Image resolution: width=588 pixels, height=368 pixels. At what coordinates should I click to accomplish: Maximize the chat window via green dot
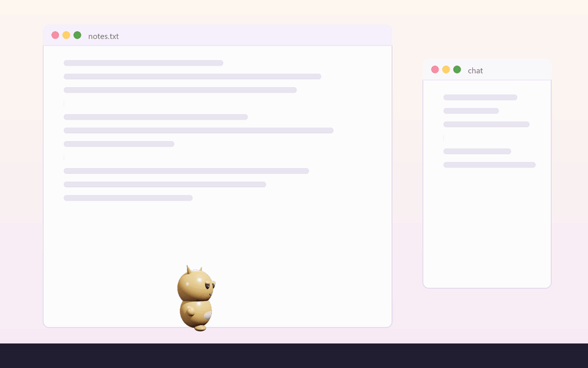point(457,69)
